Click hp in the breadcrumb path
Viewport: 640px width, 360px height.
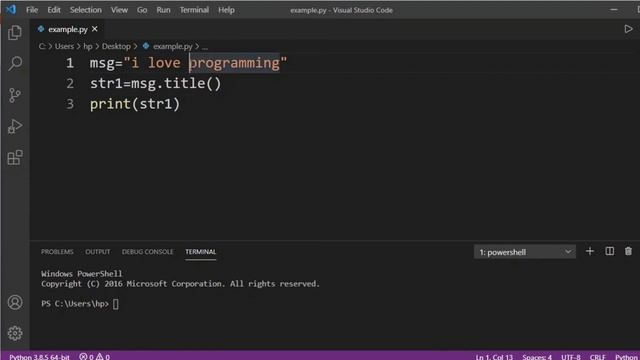tap(88, 46)
